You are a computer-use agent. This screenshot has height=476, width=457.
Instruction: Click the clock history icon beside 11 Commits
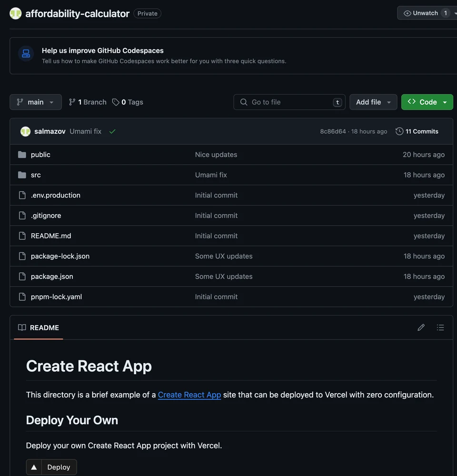[x=399, y=131]
